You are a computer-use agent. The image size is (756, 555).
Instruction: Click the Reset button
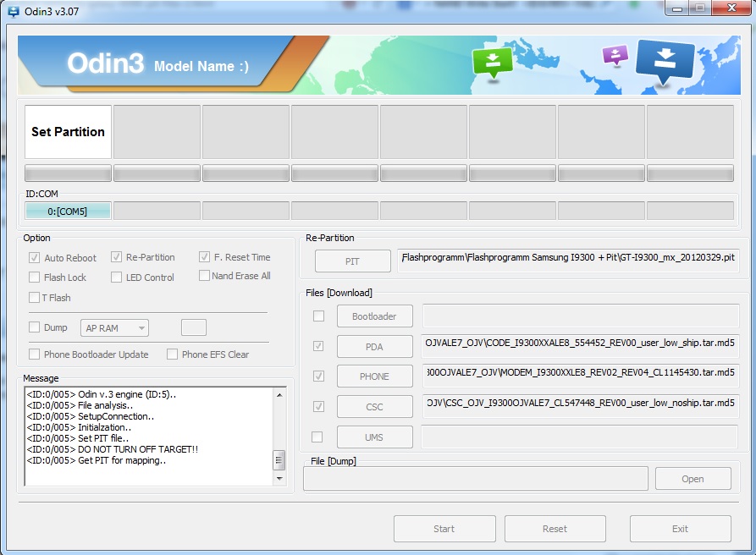click(x=555, y=529)
